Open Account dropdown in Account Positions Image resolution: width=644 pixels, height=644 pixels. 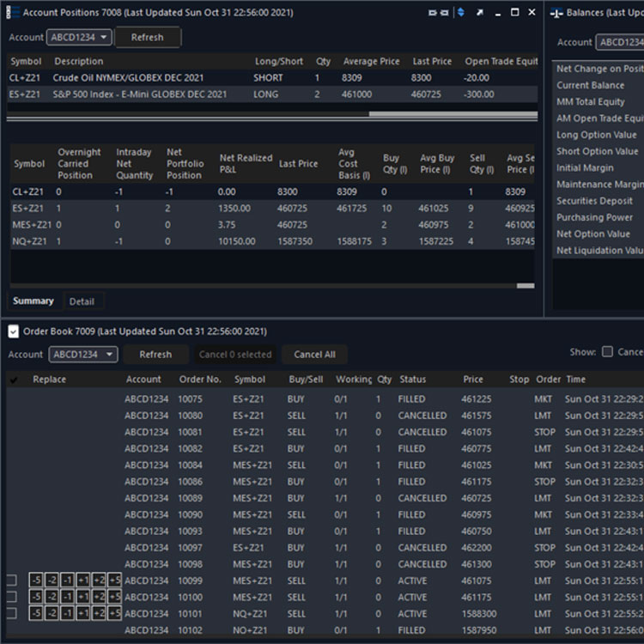click(x=79, y=38)
